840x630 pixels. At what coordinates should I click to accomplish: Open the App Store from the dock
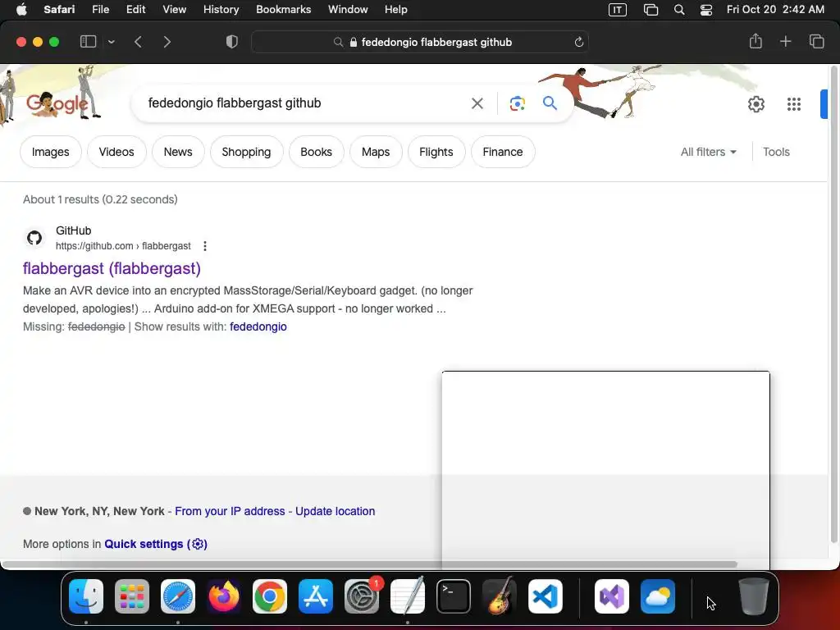[316, 596]
